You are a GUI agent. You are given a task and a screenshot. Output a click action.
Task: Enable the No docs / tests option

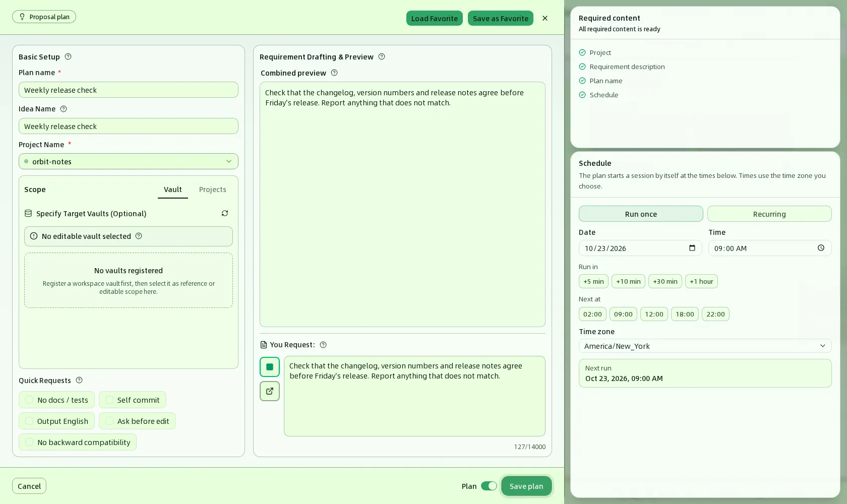(56, 400)
